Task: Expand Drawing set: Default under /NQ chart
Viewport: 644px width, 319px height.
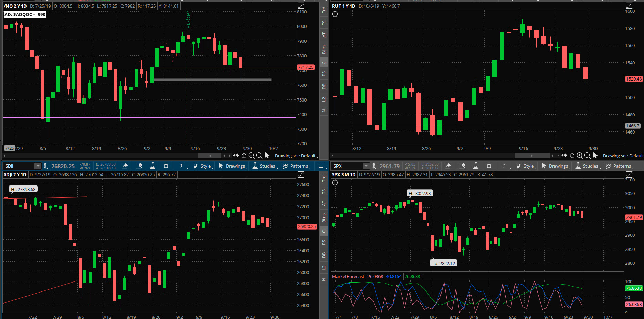Action: point(296,156)
